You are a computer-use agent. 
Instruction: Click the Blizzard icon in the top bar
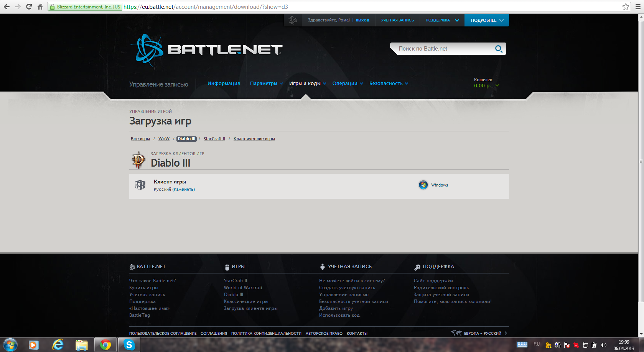293,20
